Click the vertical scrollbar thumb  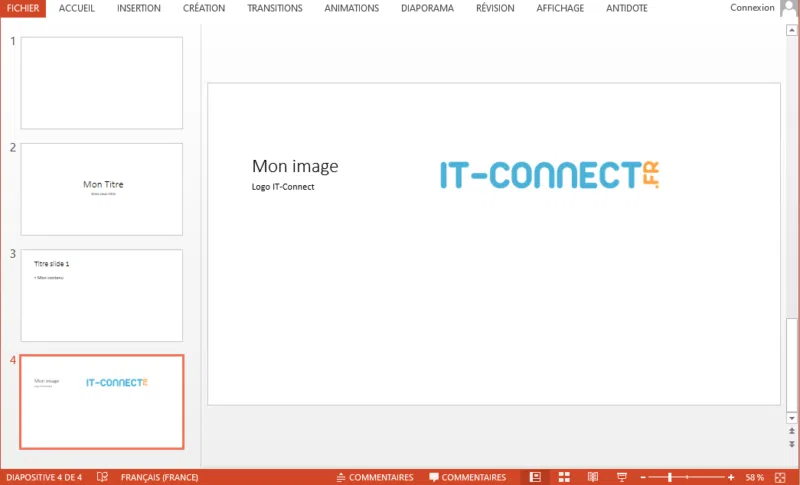coord(791,364)
